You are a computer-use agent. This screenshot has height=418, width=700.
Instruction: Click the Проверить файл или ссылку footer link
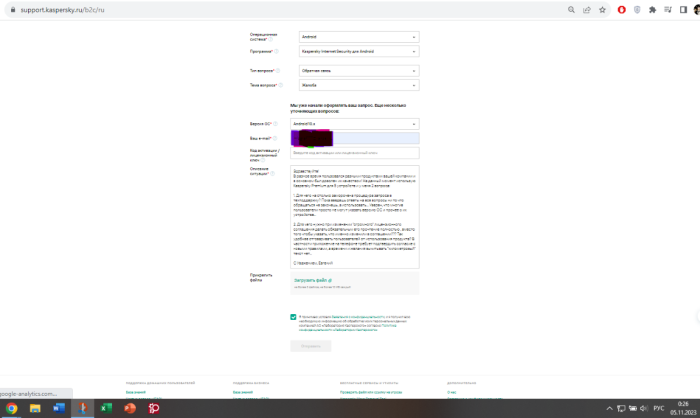pyautogui.click(x=371, y=392)
